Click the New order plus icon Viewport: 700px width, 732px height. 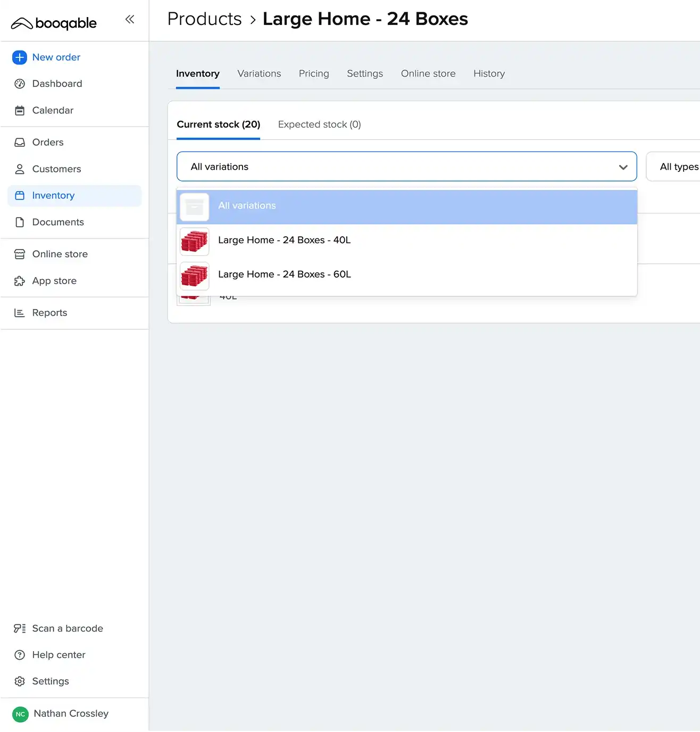click(20, 57)
